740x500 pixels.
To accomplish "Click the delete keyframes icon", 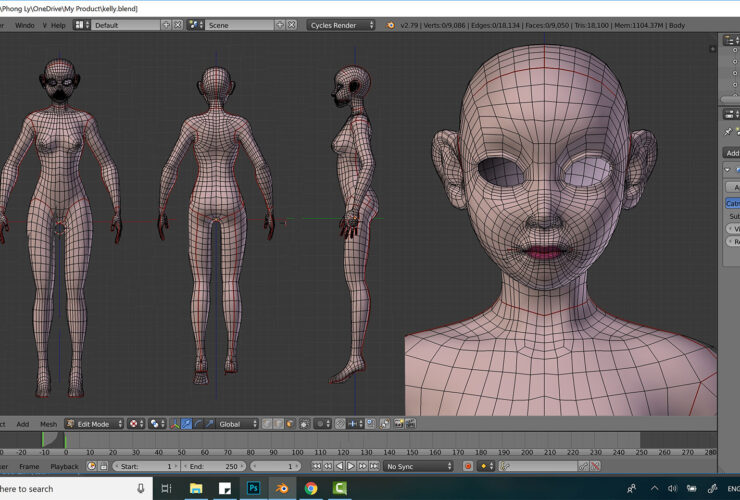I will pyautogui.click(x=596, y=466).
